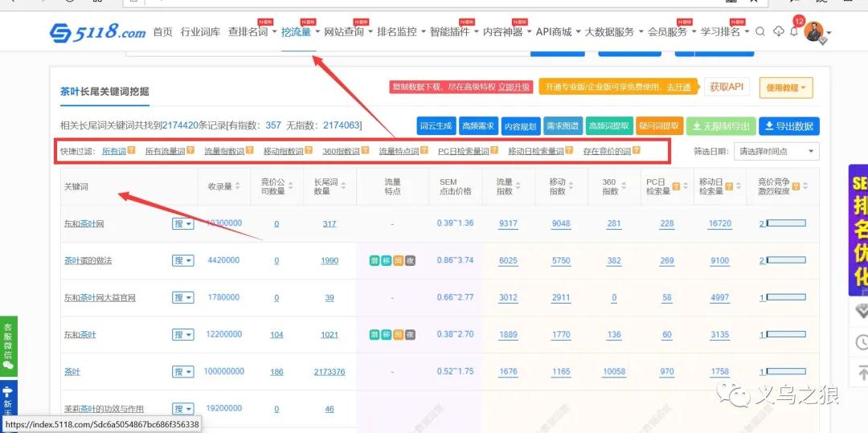The image size is (868, 433).
Task: Sort table by 收录量 column arrows
Action: tap(239, 186)
